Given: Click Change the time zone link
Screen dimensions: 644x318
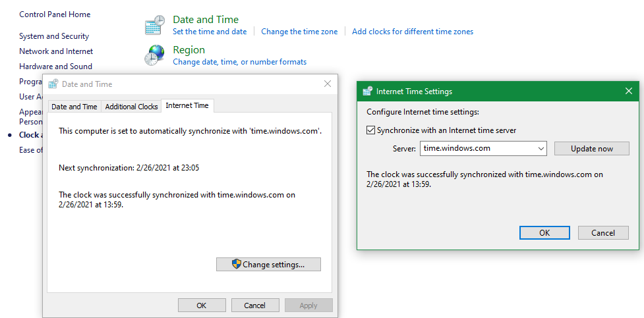Looking at the screenshot, I should click(x=299, y=32).
